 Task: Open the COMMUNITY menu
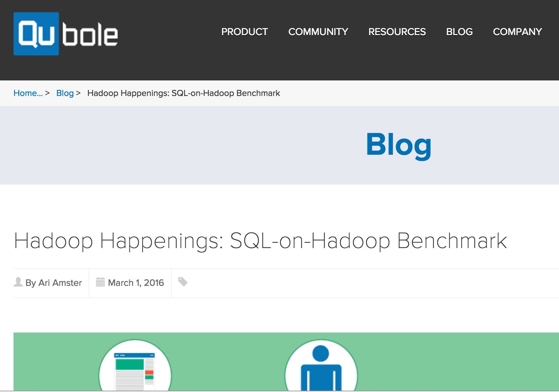pos(318,32)
